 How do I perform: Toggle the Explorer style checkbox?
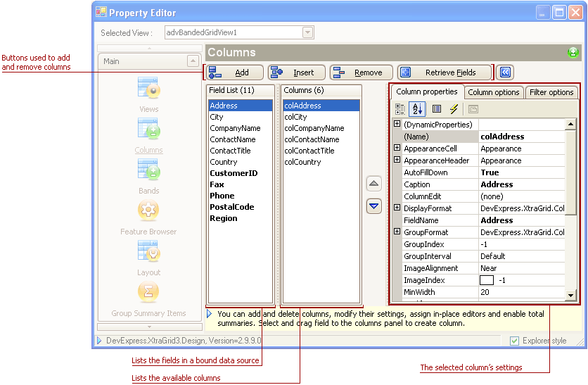tap(515, 341)
